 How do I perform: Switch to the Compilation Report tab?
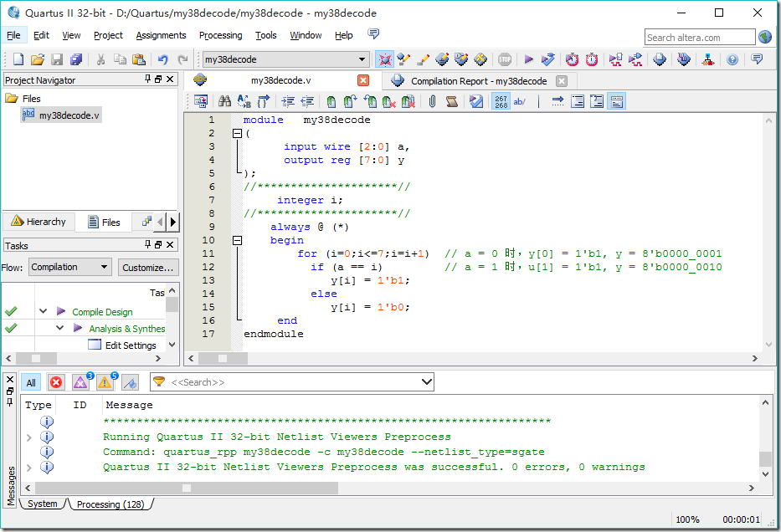click(x=478, y=81)
